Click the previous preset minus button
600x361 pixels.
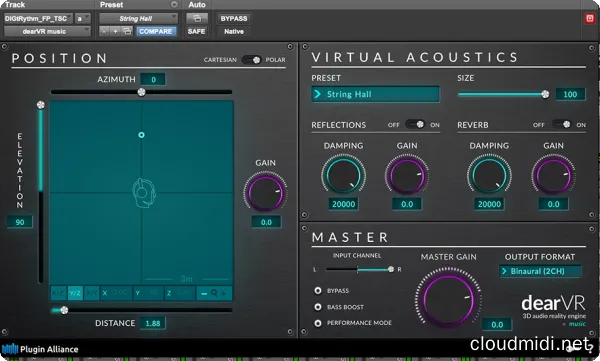click(x=104, y=31)
